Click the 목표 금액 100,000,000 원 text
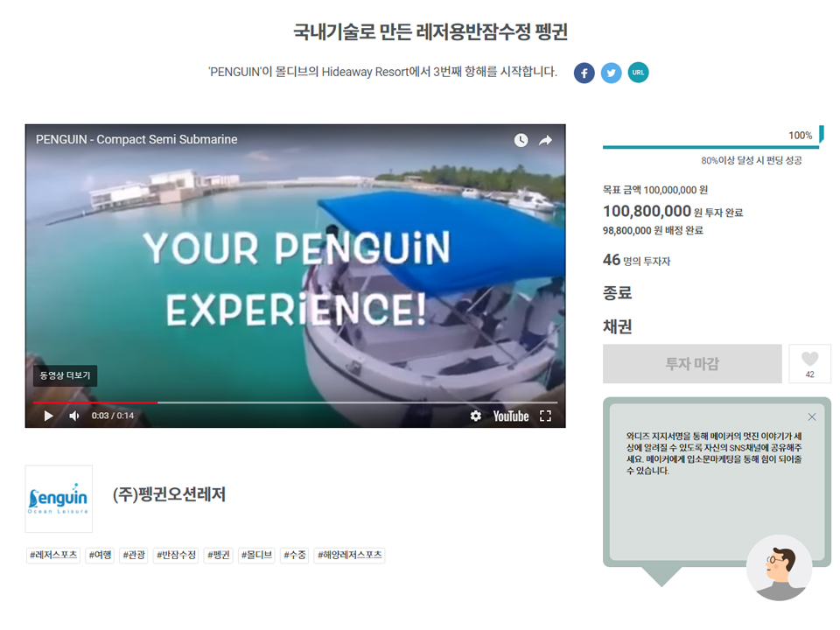 coord(655,190)
